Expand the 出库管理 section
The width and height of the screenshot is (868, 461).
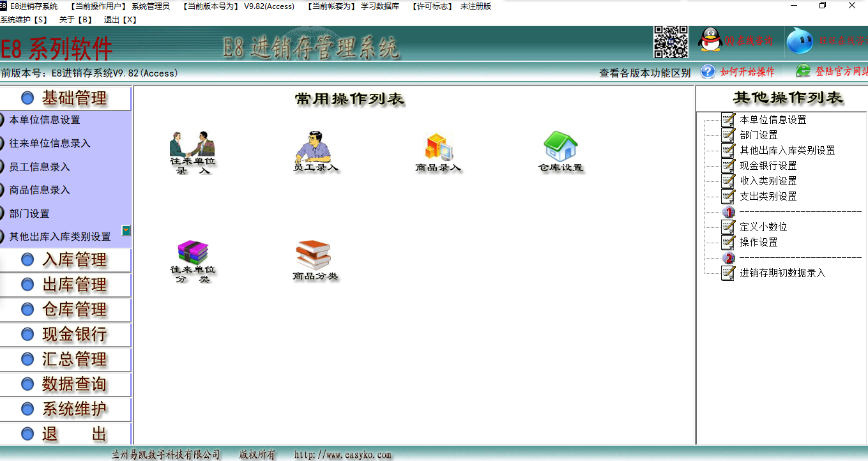(x=65, y=285)
